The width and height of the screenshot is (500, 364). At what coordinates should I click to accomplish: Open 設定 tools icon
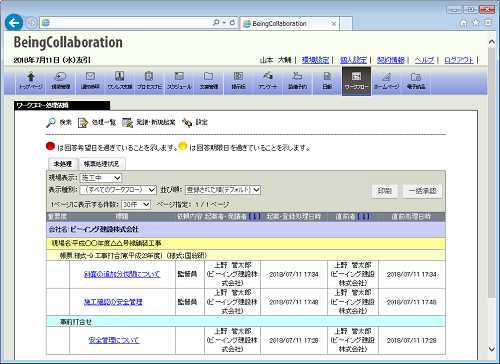(x=187, y=123)
